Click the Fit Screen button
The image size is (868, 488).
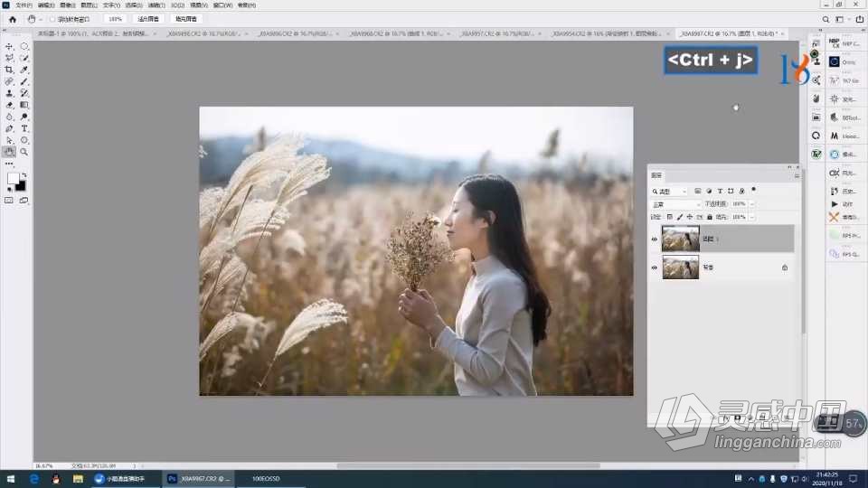[x=147, y=19]
